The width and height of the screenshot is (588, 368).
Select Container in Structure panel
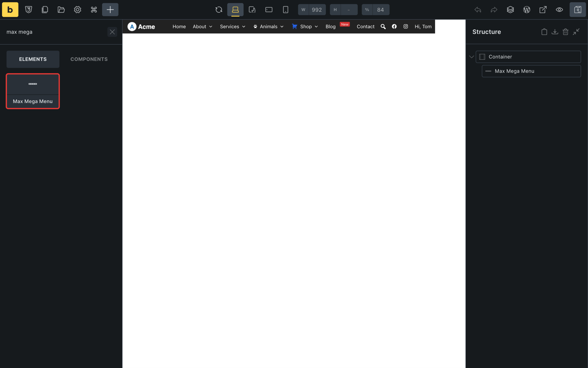528,57
